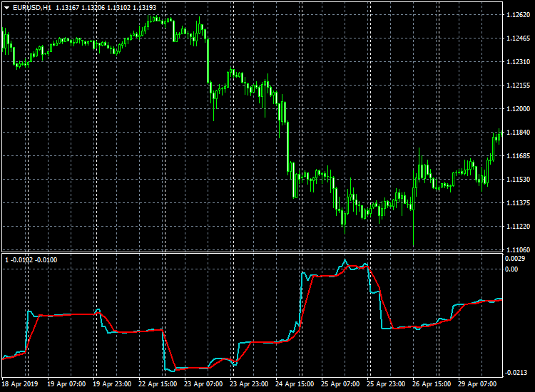This screenshot has height=392, width=535.
Task: Click the 1.11060 price scale label
Action: coord(519,250)
